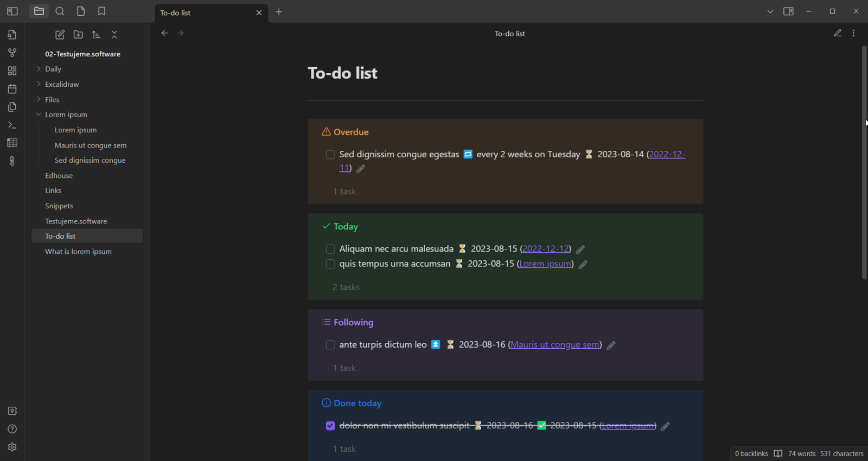Check the quis tempus urna accumsan task
This screenshot has height=461, width=868.
click(x=330, y=264)
